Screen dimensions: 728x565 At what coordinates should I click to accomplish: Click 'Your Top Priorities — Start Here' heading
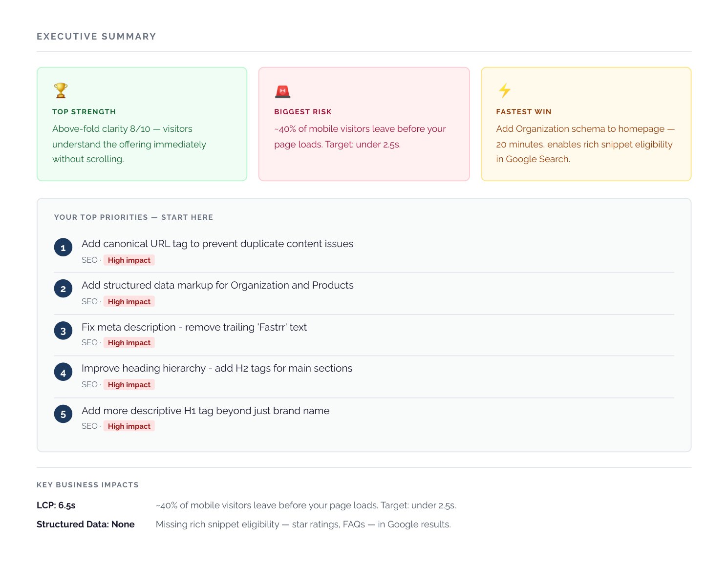[133, 217]
